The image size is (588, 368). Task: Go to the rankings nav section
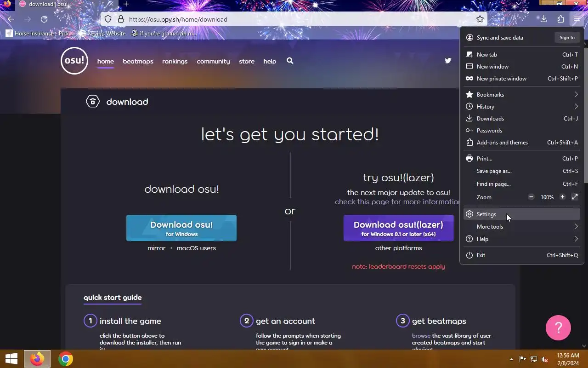175,61
